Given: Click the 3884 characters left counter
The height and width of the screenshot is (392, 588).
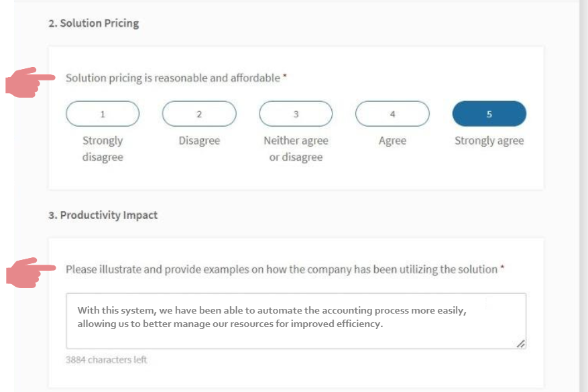Looking at the screenshot, I should (x=106, y=360).
